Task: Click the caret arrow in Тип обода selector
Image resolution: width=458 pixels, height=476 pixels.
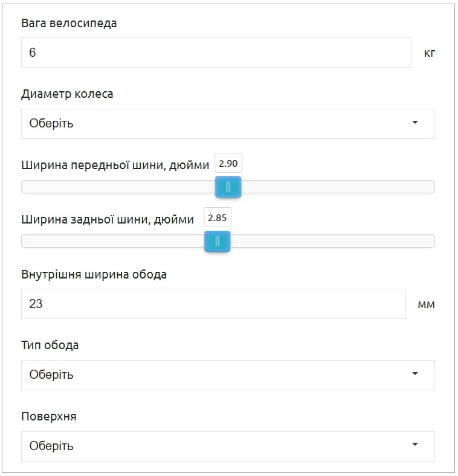Action: 415,374
